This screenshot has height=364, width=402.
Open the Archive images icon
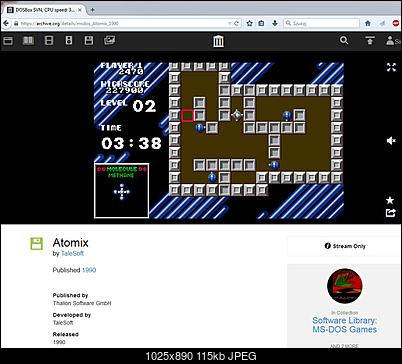[109, 41]
